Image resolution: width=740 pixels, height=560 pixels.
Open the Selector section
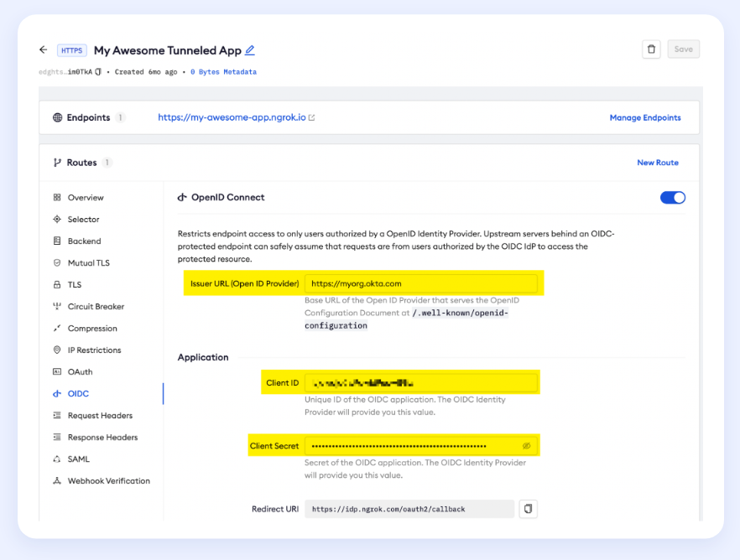tap(84, 219)
